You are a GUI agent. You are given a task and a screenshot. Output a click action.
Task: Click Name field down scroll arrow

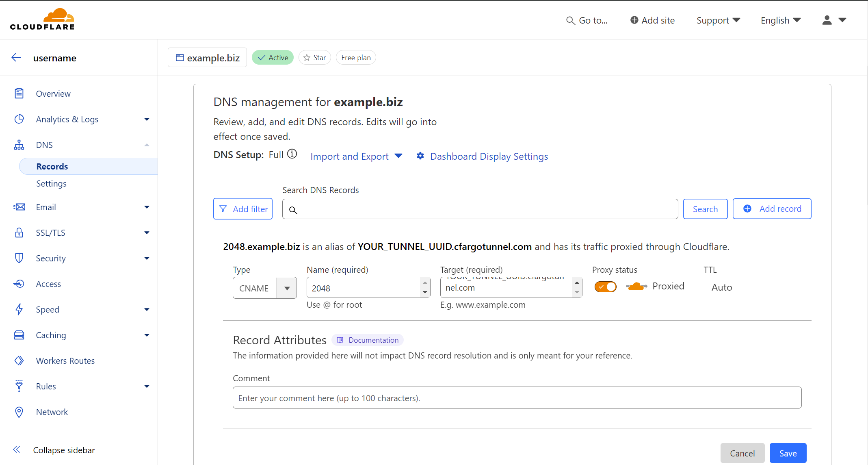tap(425, 292)
